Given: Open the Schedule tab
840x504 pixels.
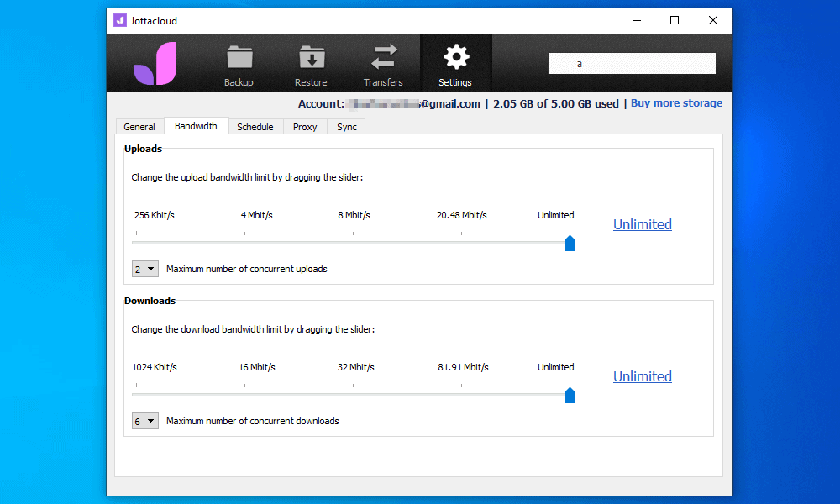Looking at the screenshot, I should [x=255, y=127].
